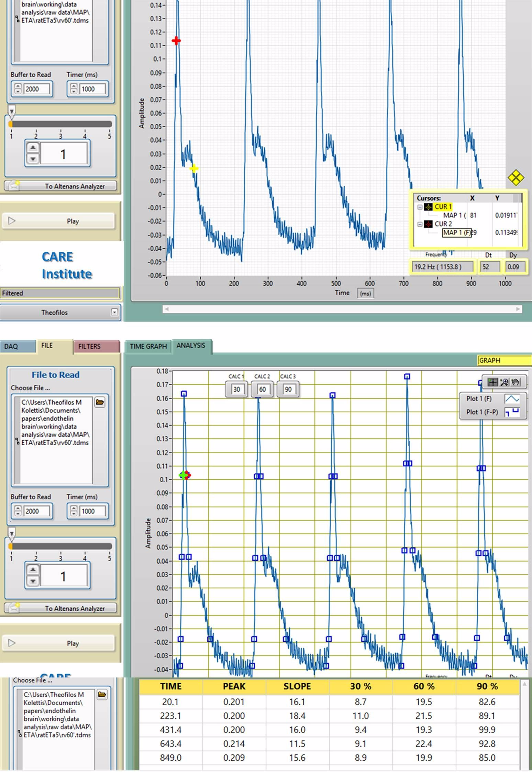This screenshot has width=532, height=772.
Task: Click the PEAK cell showing 0.214
Action: pos(234,743)
